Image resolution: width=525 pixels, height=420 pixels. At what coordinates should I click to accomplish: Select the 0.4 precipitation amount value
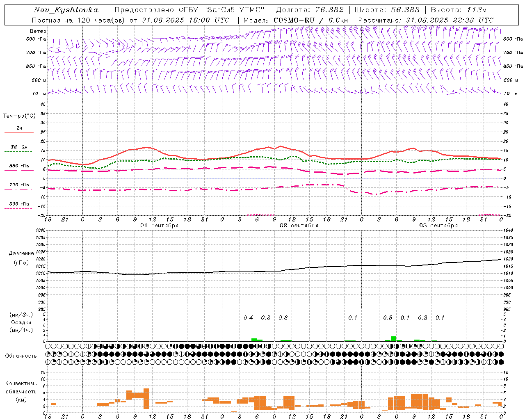click(248, 317)
